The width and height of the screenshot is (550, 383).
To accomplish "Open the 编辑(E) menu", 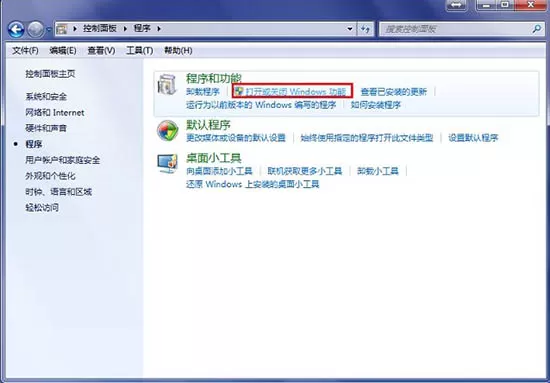I will (x=63, y=51).
